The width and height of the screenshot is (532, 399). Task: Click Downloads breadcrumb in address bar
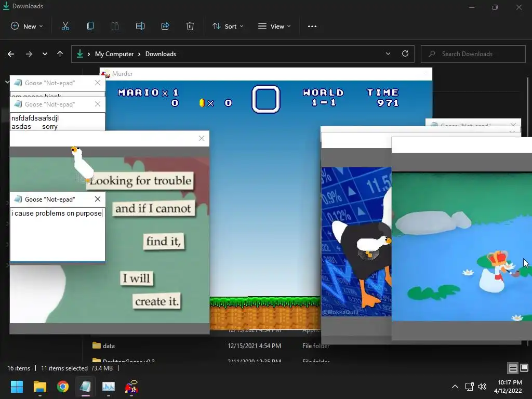(x=161, y=54)
